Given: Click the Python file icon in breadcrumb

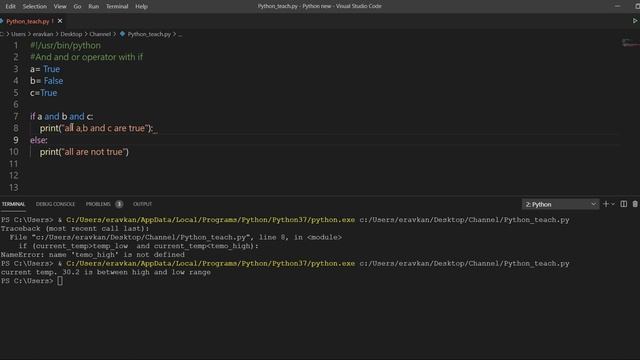Looking at the screenshot, I should pos(122,34).
